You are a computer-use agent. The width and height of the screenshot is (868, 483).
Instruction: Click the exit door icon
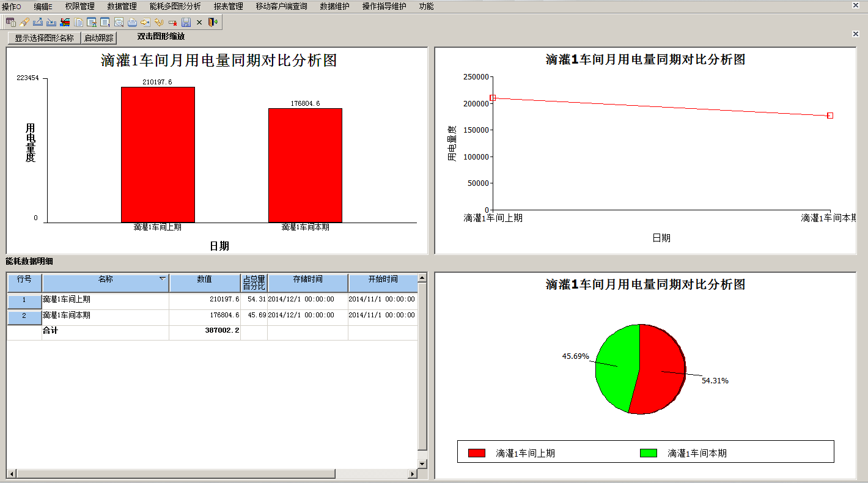[x=213, y=23]
